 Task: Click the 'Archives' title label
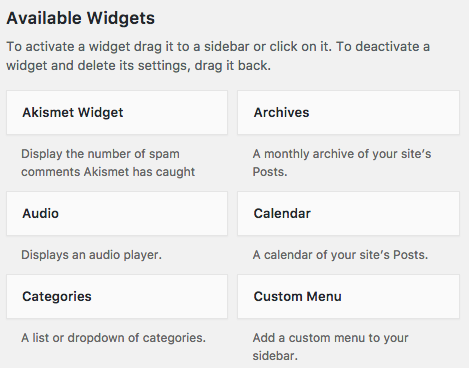281,113
